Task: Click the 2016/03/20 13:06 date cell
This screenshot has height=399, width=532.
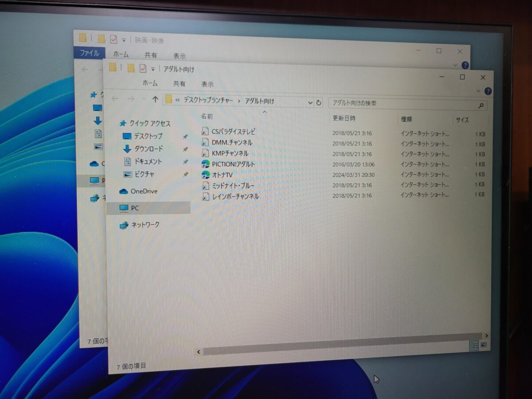Action: click(353, 164)
